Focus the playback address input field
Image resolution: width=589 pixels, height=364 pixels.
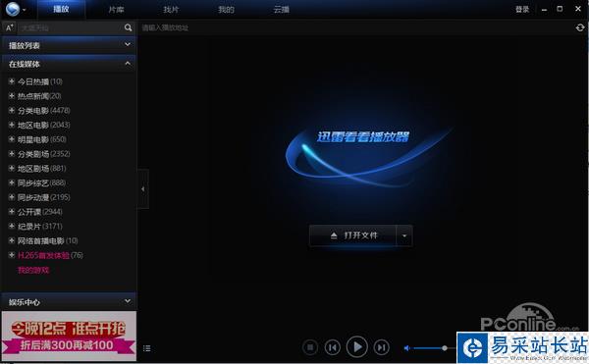click(355, 27)
